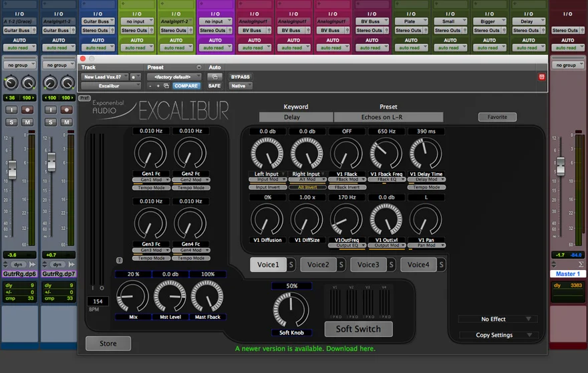Solo Voice1 with its S button

(291, 265)
